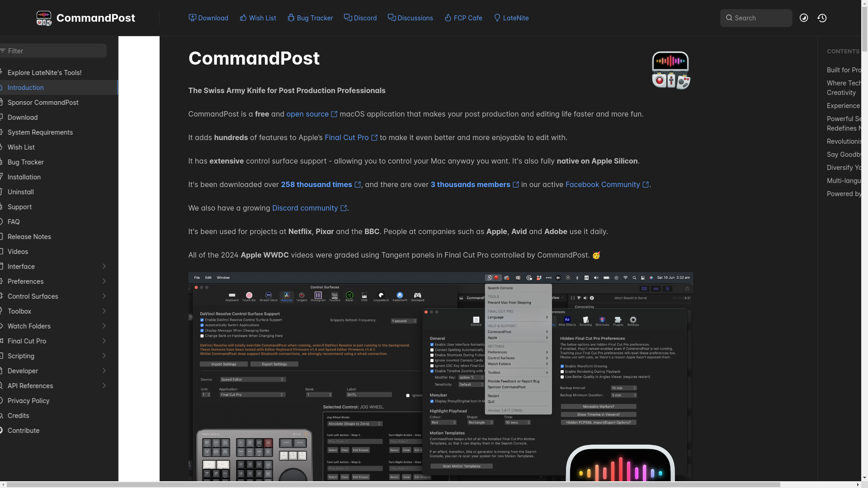Click the vertical scrollbar down arrow
Screen dimensions: 868x488
(864, 478)
